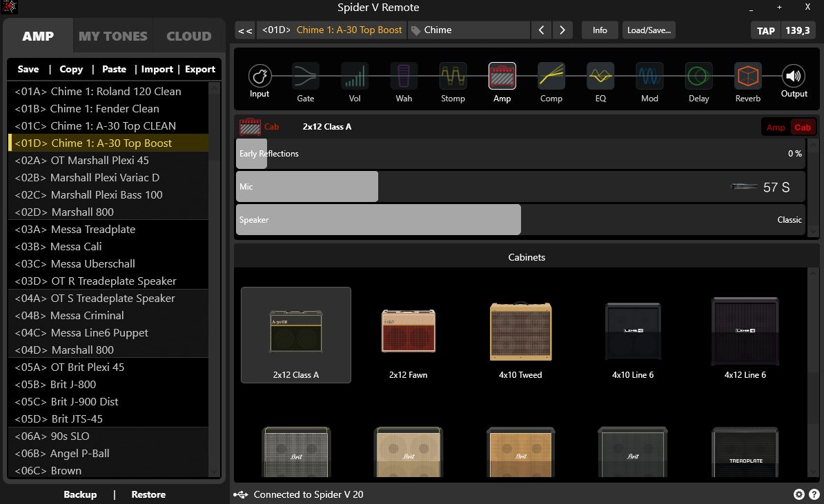Open the preset name Chime 1: A-30 Top Boost field
Image resolution: width=824 pixels, height=504 pixels.
pyautogui.click(x=332, y=30)
